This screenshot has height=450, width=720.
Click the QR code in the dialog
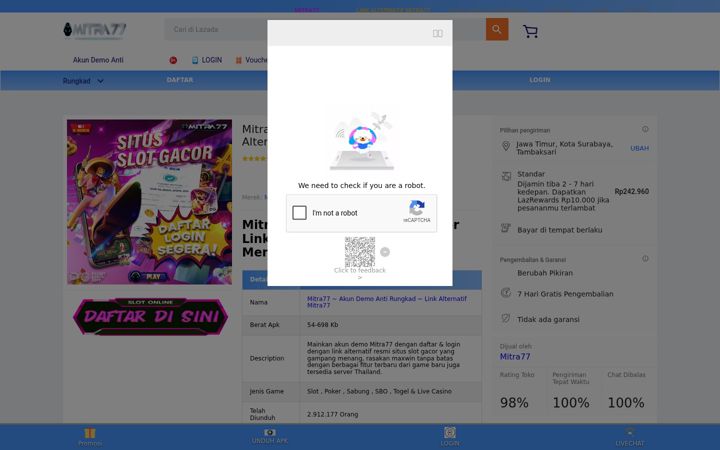coord(360,252)
